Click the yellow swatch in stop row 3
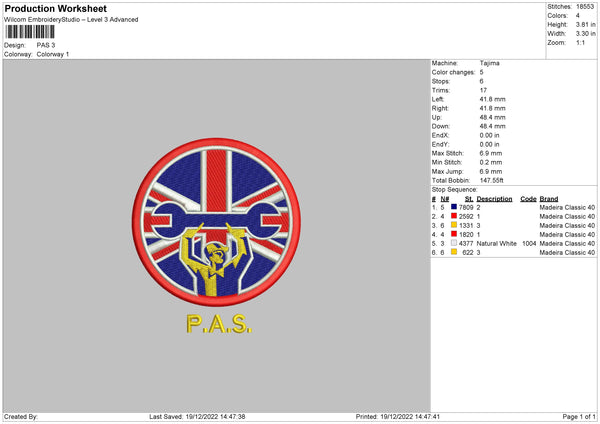The image size is (600, 424). (454, 225)
